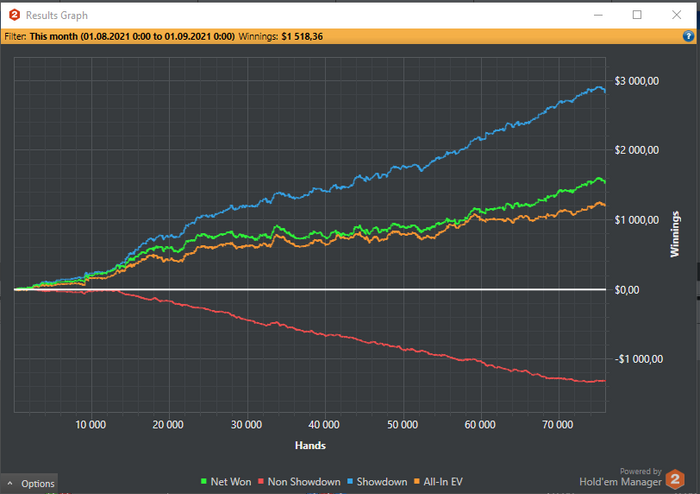This screenshot has height=494, width=700.
Task: Click the 30 000 hands axis label
Action: click(x=246, y=424)
